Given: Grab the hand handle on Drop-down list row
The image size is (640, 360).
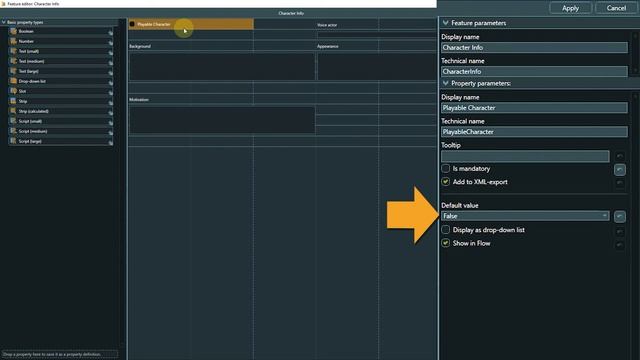Looking at the screenshot, I should (111, 82).
